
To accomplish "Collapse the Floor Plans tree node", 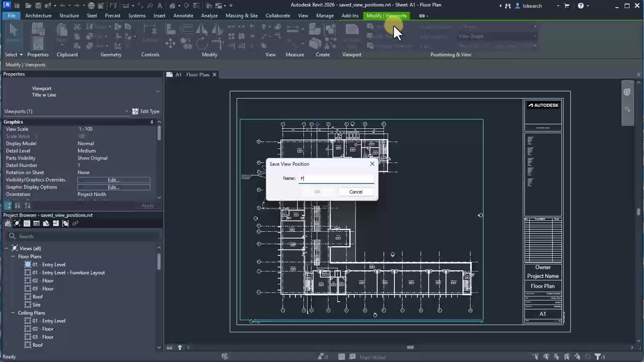I will pos(13,256).
